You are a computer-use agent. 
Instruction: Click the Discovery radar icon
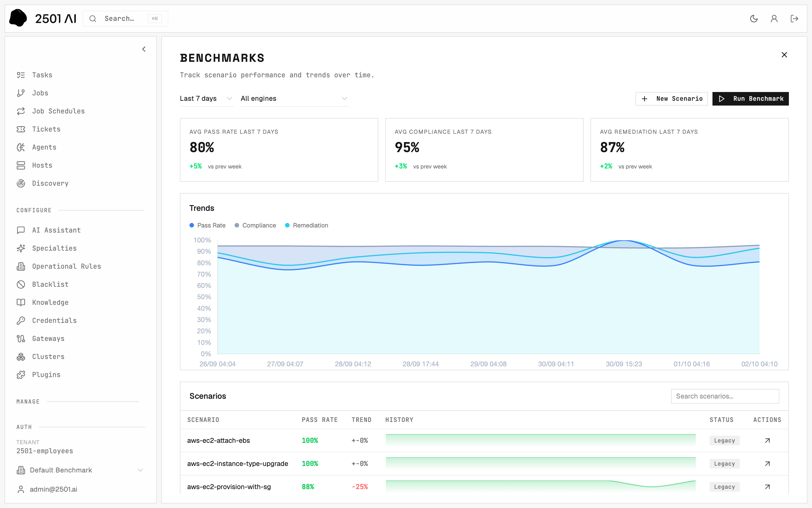tap(21, 183)
